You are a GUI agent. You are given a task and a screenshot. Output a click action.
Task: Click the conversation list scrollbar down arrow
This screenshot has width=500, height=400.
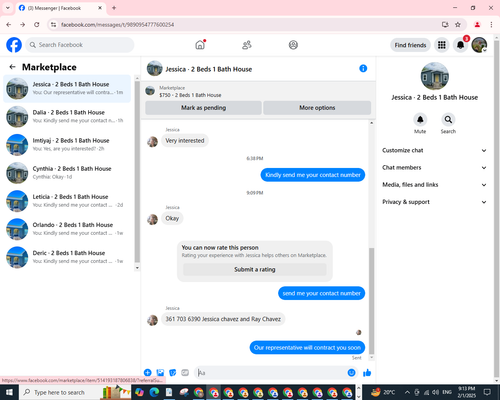pyautogui.click(x=137, y=268)
